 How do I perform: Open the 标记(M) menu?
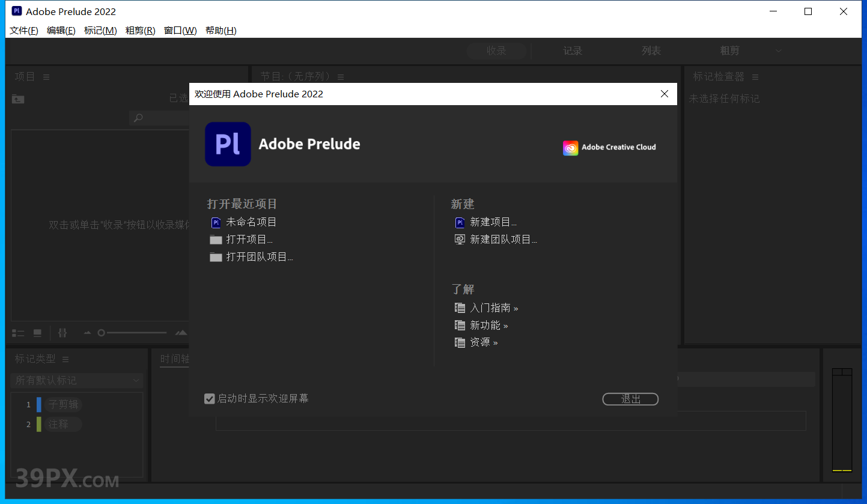(x=100, y=31)
